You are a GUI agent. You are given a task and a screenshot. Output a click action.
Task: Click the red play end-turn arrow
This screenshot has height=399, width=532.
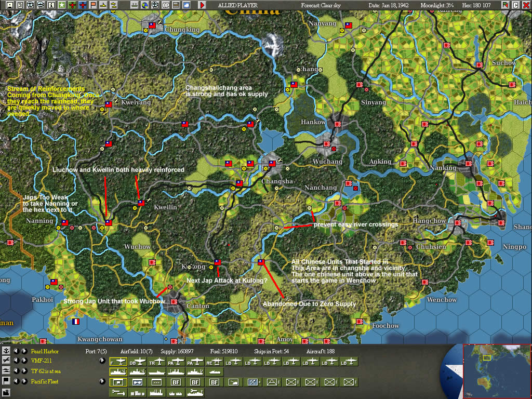(202, 5)
